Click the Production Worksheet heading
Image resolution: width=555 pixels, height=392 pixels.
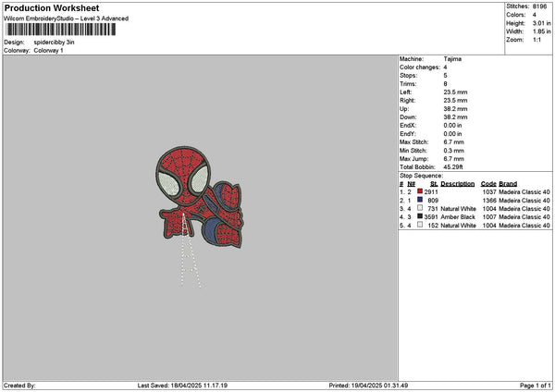(51, 7)
